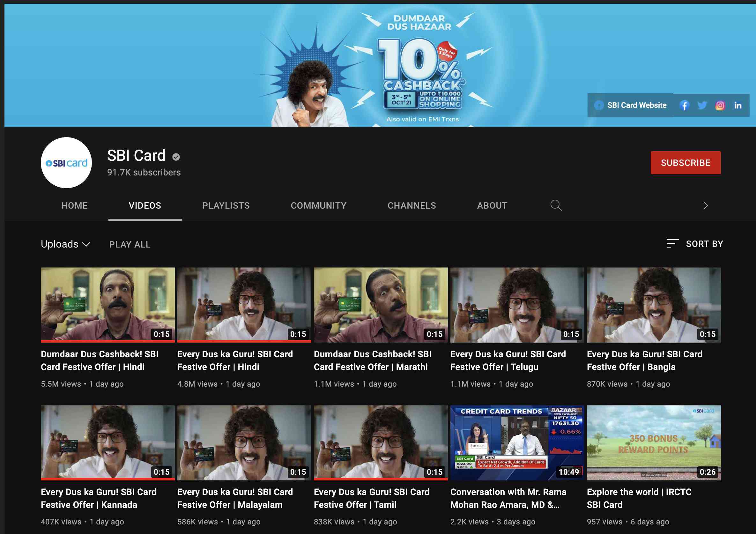Click the 4.8M views text
Viewport: 756px width, 534px height.
(197, 384)
